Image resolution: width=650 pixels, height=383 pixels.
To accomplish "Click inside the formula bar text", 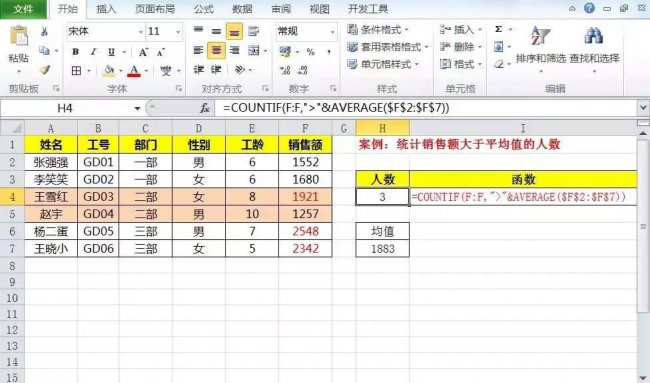I will (x=336, y=108).
